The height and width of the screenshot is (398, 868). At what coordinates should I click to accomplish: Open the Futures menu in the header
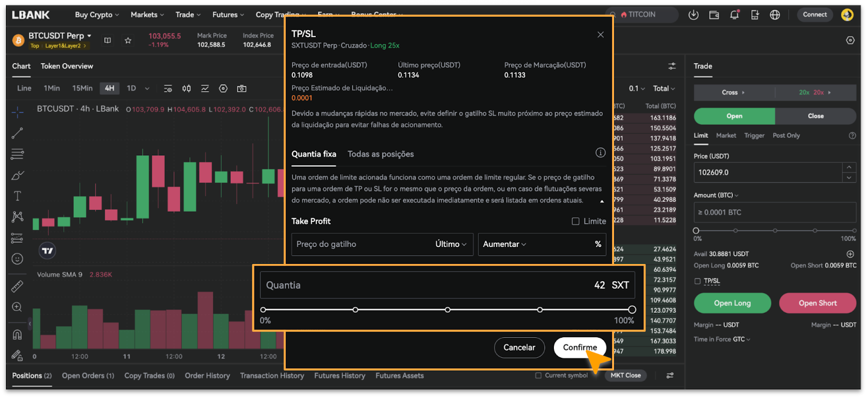pos(228,15)
